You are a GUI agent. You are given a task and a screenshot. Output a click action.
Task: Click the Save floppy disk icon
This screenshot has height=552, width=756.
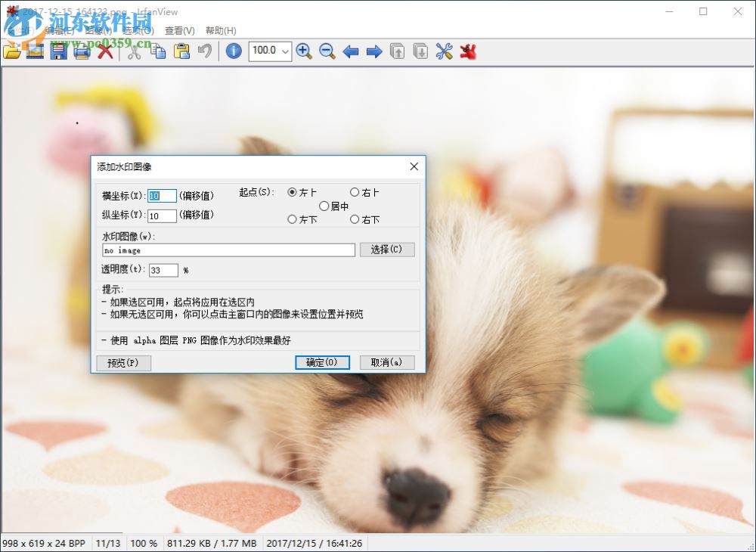pos(58,51)
